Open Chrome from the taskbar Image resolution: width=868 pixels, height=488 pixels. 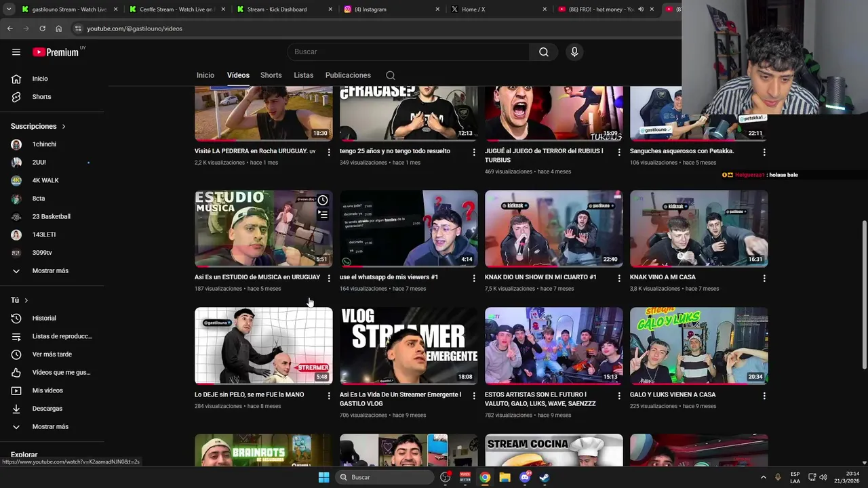click(x=485, y=477)
